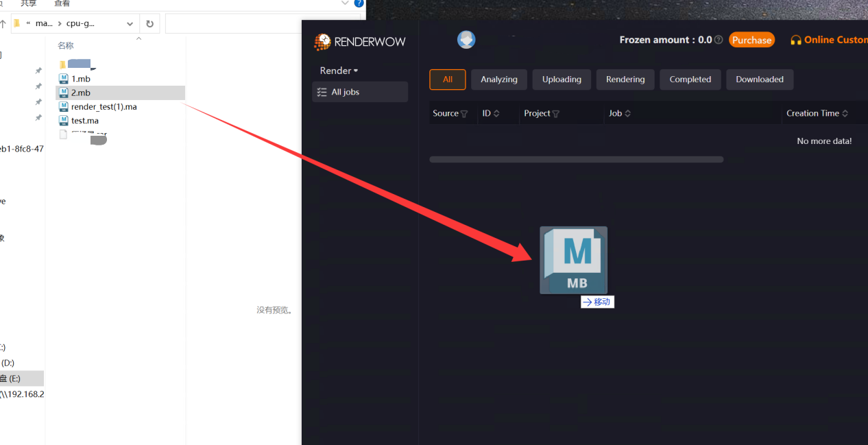The height and width of the screenshot is (445, 868).
Task: Open the Downloaded tab
Action: click(760, 80)
